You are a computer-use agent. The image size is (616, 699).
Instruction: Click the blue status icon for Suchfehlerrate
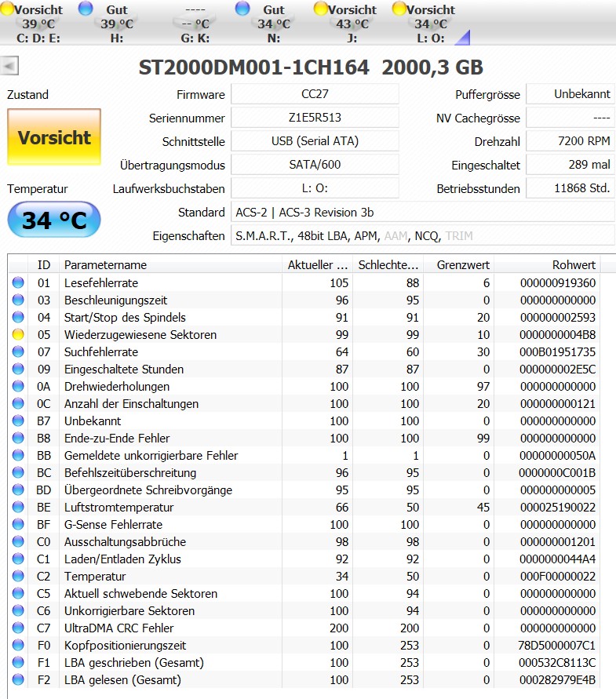(18, 351)
